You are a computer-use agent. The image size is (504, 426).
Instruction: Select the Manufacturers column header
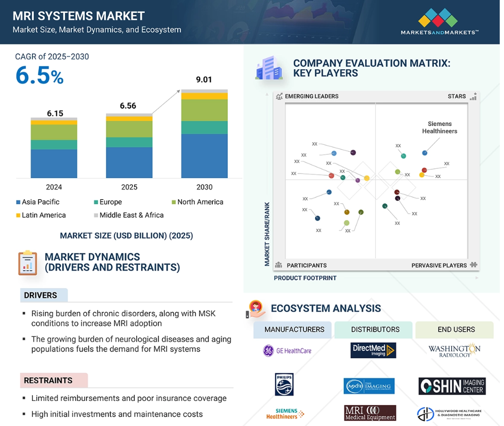[293, 330]
